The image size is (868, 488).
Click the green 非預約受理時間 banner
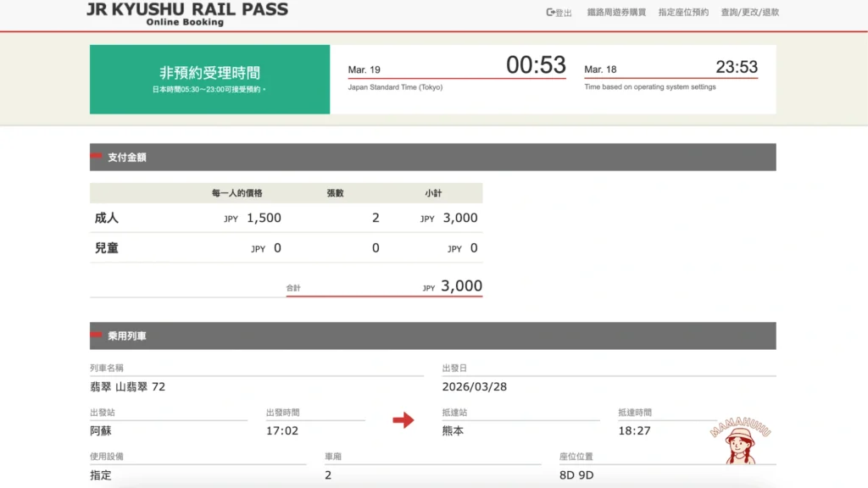[x=210, y=80]
